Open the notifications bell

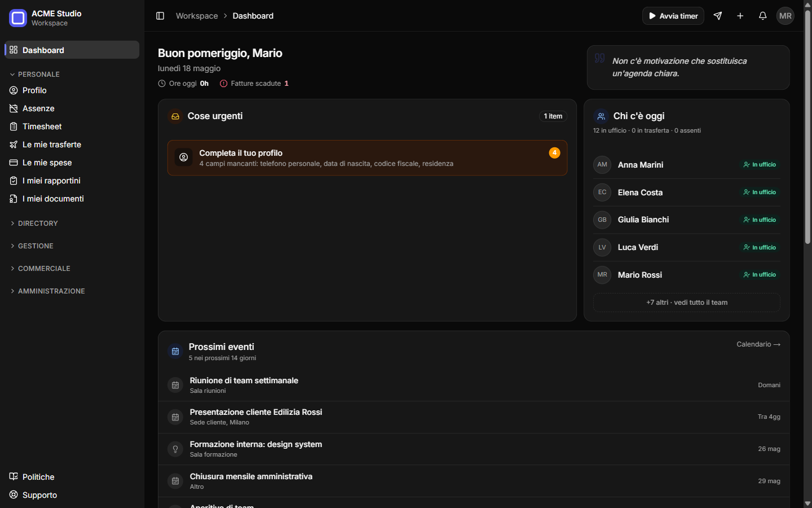click(x=763, y=16)
